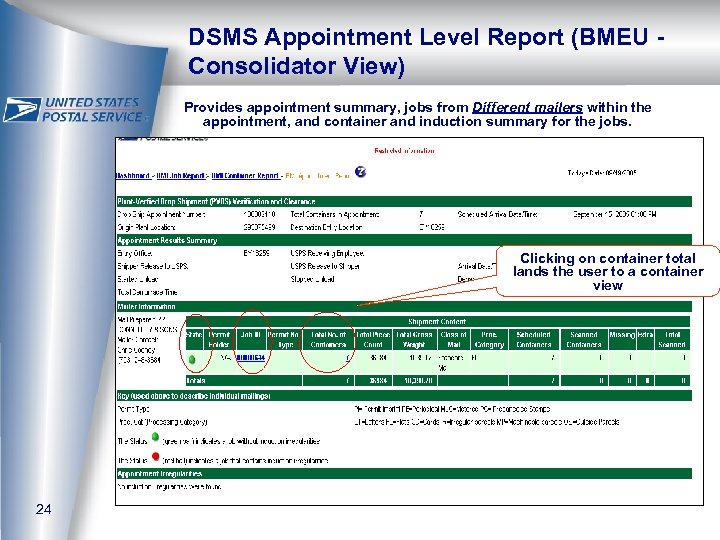Open the Dashboard breadcrumb link
Viewport: 720px width, 540px height.
pos(133,176)
